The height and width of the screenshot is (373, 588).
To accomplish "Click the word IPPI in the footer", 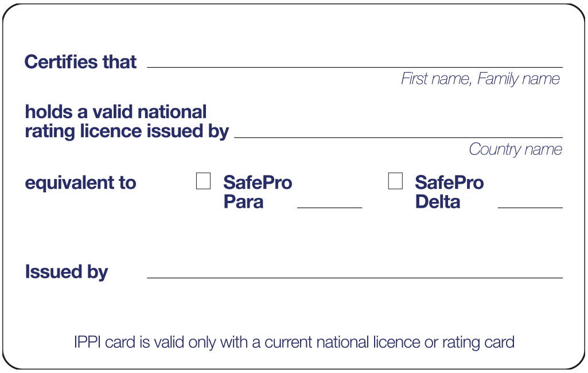I will (x=87, y=342).
